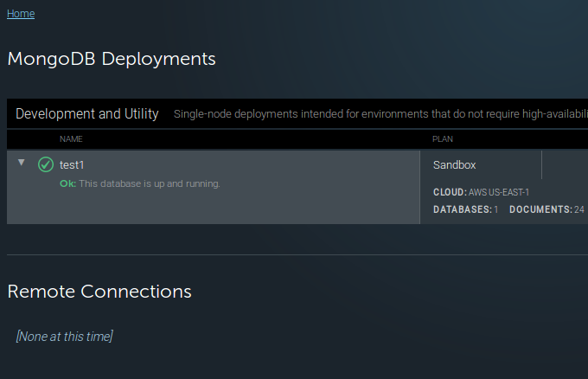
Task: Click the green checkmark status icon
Action: 46,164
